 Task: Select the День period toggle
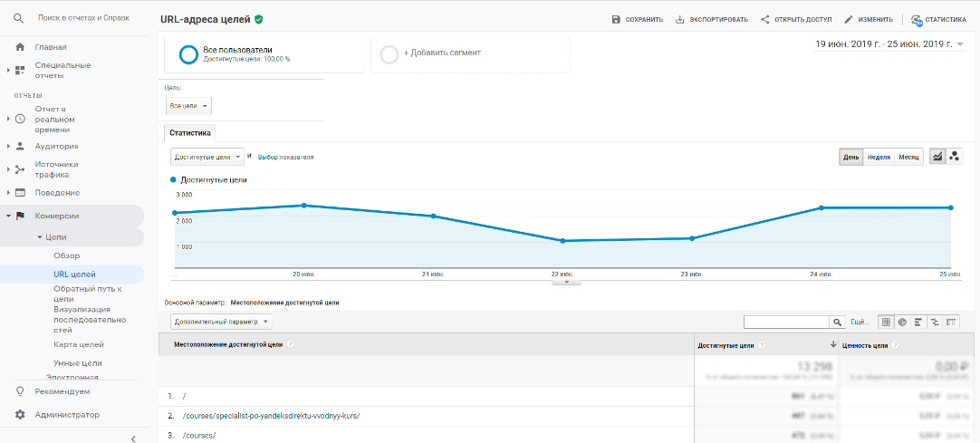pyautogui.click(x=850, y=157)
